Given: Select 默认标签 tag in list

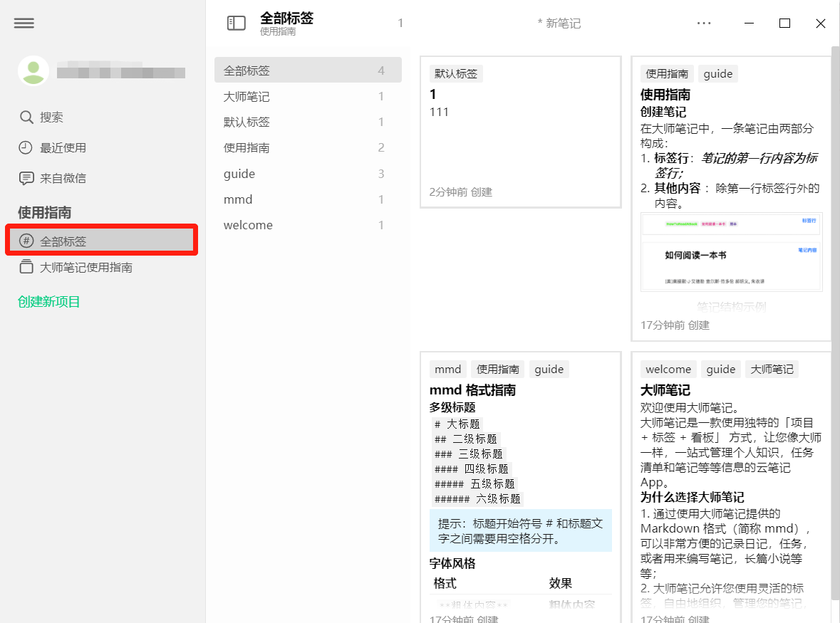Looking at the screenshot, I should tap(308, 122).
